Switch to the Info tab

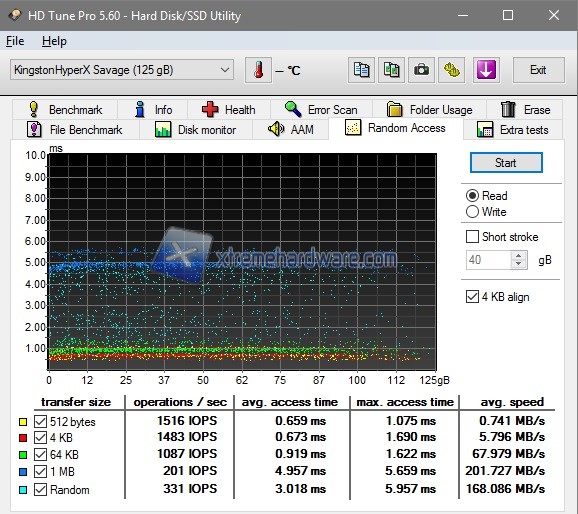153,110
